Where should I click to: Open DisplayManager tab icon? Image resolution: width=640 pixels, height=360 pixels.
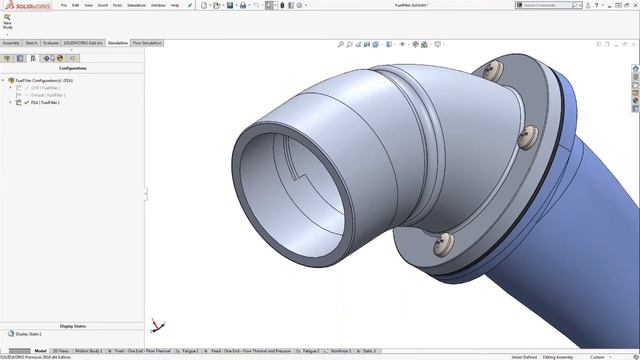[60, 58]
